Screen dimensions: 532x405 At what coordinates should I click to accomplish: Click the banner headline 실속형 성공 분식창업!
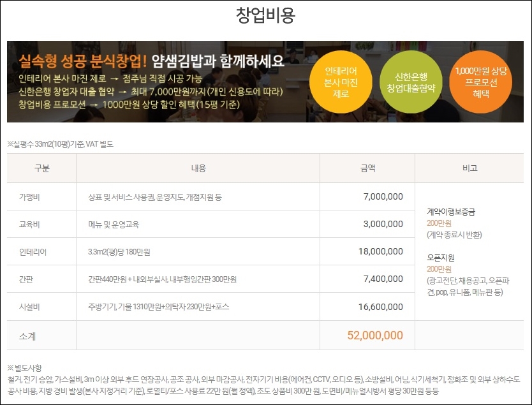pos(82,61)
